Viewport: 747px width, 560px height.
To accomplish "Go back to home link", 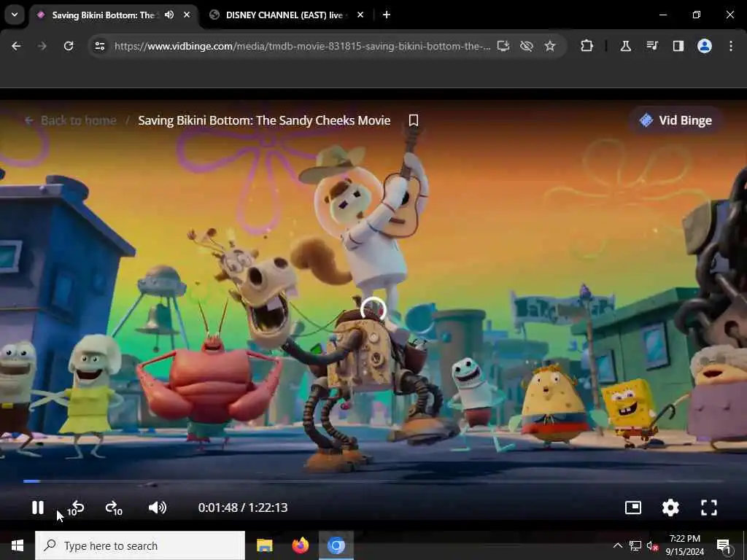I will click(71, 120).
